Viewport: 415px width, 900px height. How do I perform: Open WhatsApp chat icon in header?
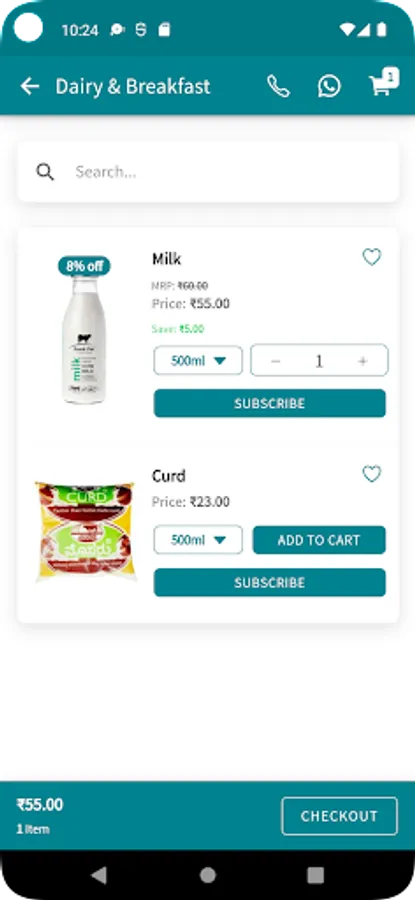[329, 87]
